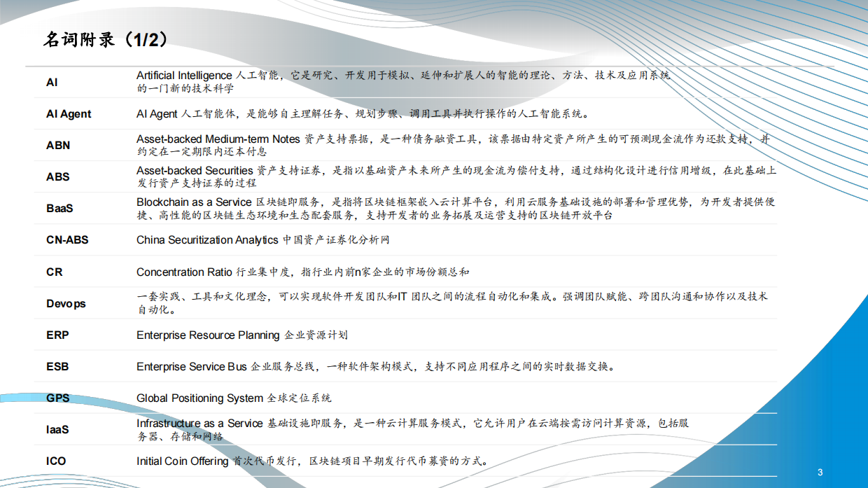Image resolution: width=868 pixels, height=488 pixels.
Task: Click the Concentration Ratio 行业集中度 definition
Action: point(303,272)
